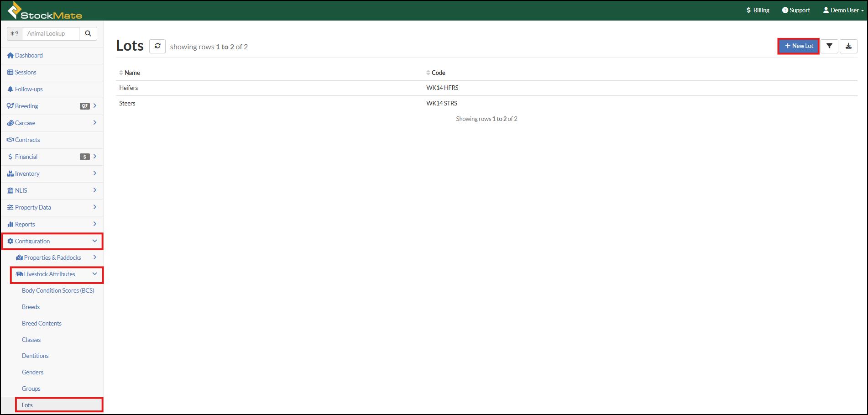Screen dimensions: 868x415
Task: Open the Heifers lot row
Action: (129, 88)
